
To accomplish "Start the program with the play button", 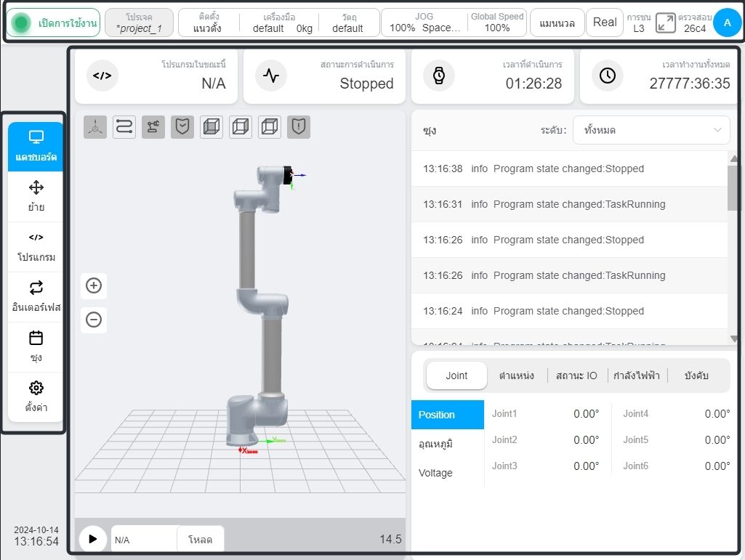I will (x=92, y=539).
